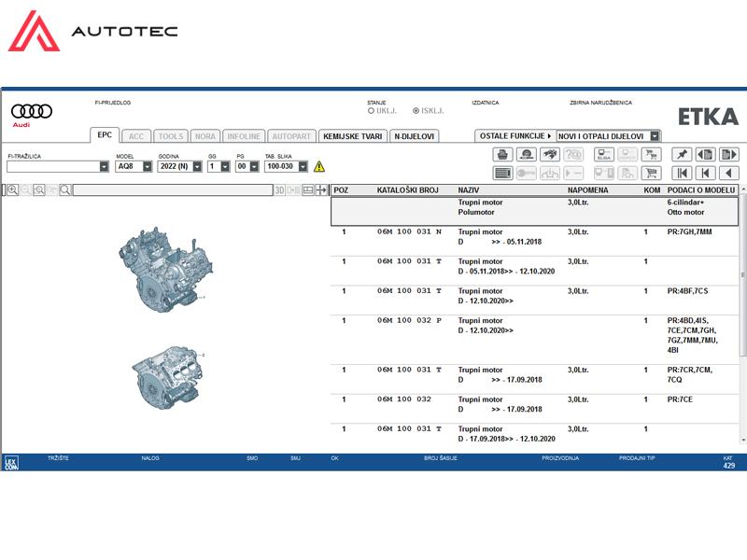
Task: Click the PODACI O MODELU column header
Action: [x=701, y=190]
